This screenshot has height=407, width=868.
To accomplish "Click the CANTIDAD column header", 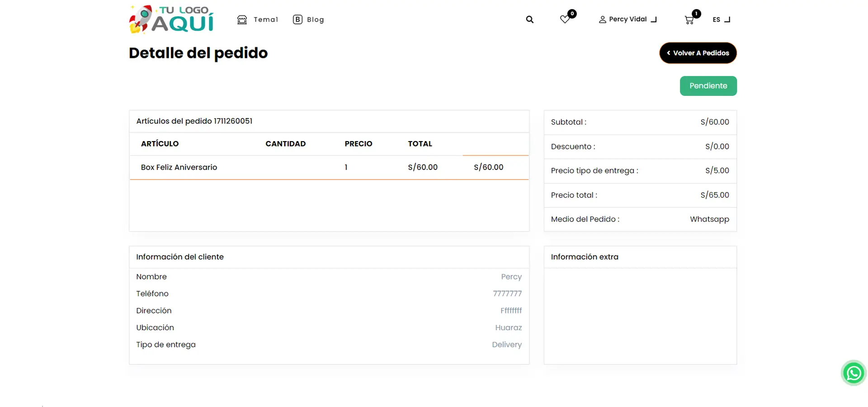I will (285, 144).
